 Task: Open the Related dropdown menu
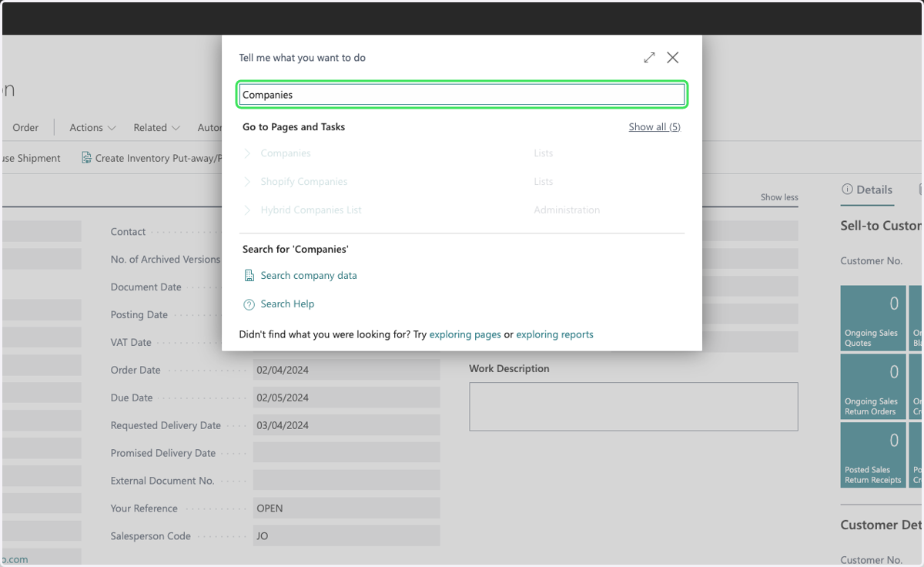[156, 128]
